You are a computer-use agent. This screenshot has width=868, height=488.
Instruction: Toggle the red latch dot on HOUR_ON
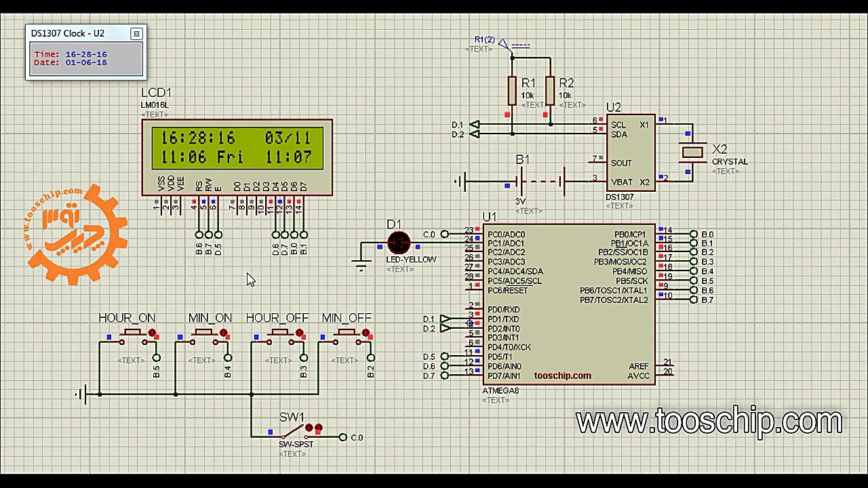[153, 333]
